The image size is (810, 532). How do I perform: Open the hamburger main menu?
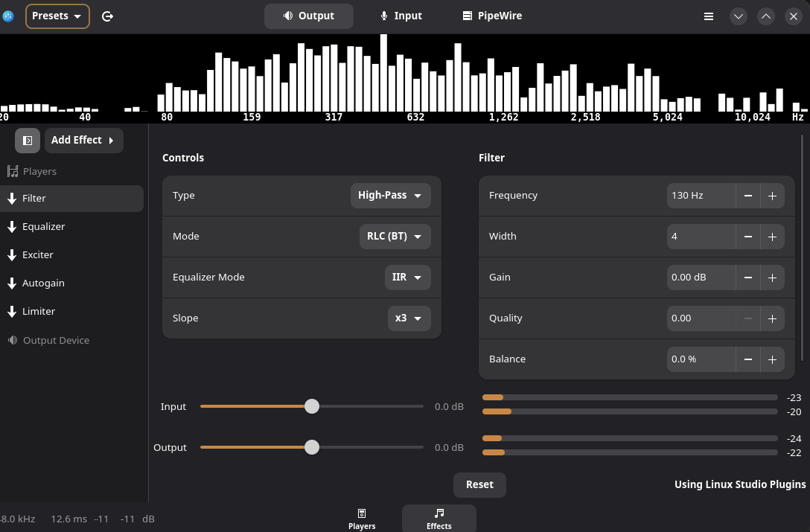click(x=709, y=16)
